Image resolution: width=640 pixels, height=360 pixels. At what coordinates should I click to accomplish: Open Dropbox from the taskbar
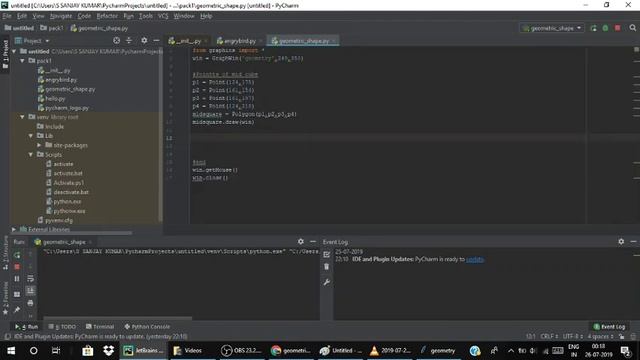109,351
